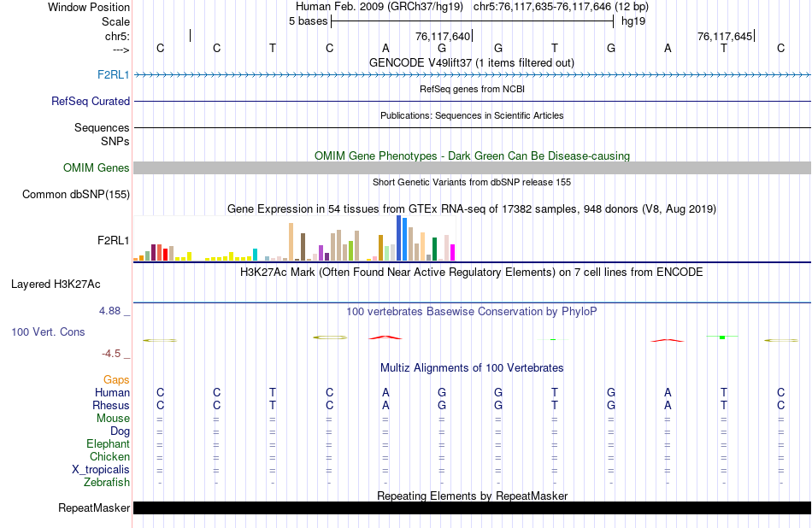Open the Common dbSNP(155) track label

point(76,194)
